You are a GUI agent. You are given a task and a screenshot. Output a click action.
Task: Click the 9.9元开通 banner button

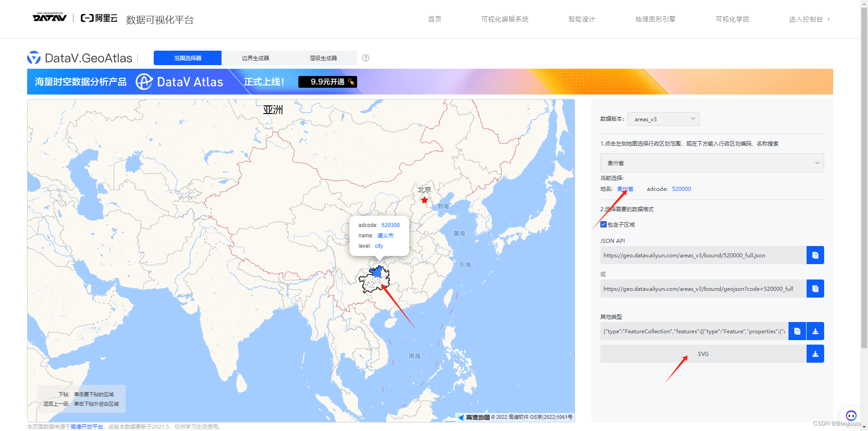pos(328,82)
